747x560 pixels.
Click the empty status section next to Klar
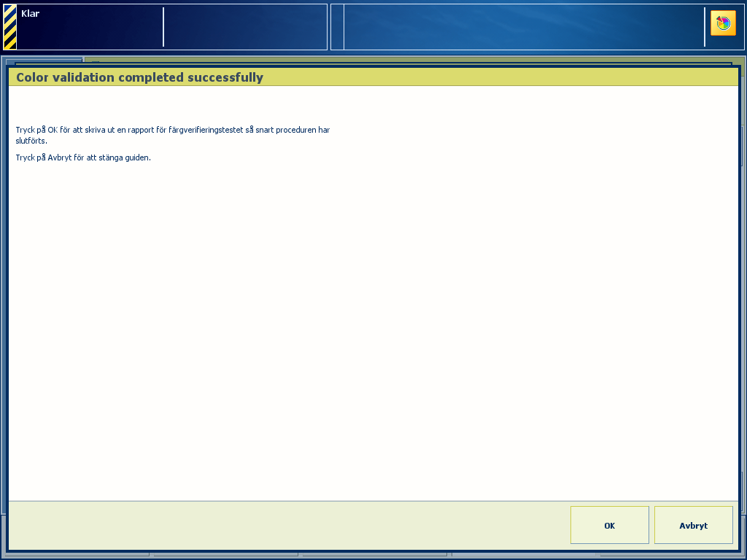(245, 27)
